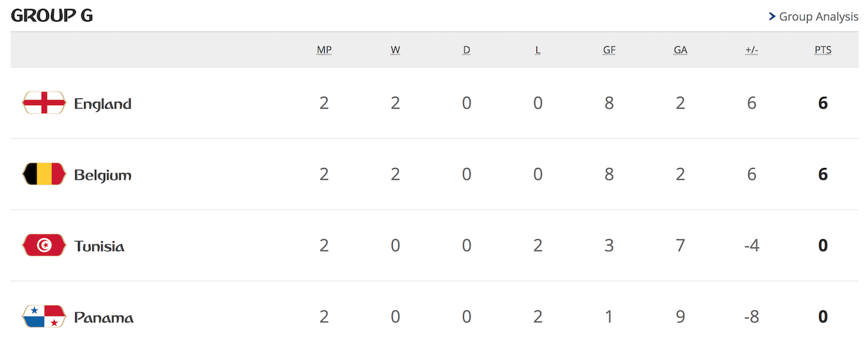
Task: Click the GF column header
Action: click(609, 50)
